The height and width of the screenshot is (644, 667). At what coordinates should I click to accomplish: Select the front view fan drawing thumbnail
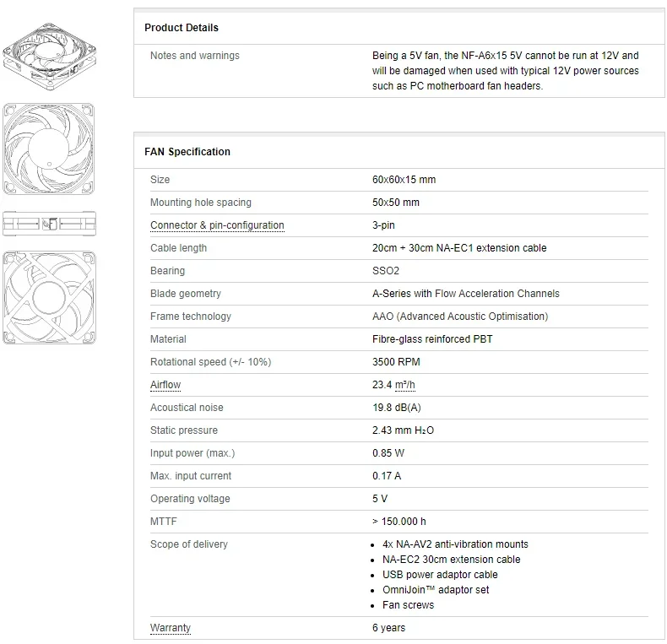50,149
